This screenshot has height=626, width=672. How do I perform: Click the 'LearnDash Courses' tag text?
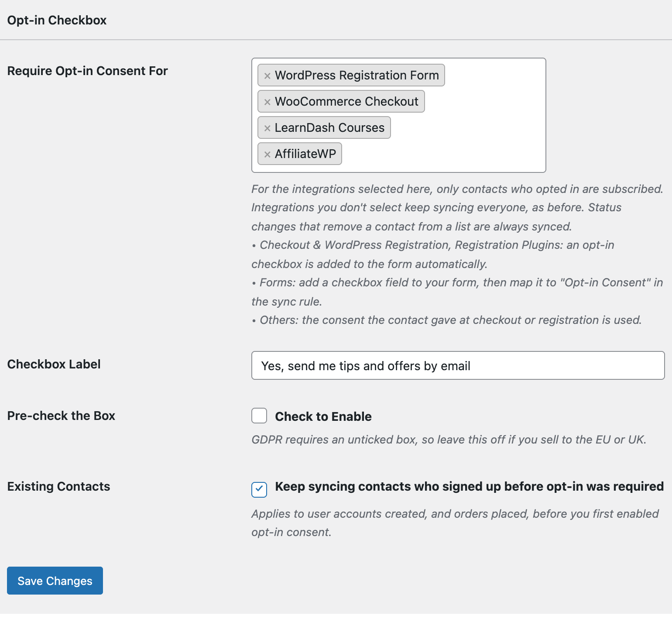(329, 127)
